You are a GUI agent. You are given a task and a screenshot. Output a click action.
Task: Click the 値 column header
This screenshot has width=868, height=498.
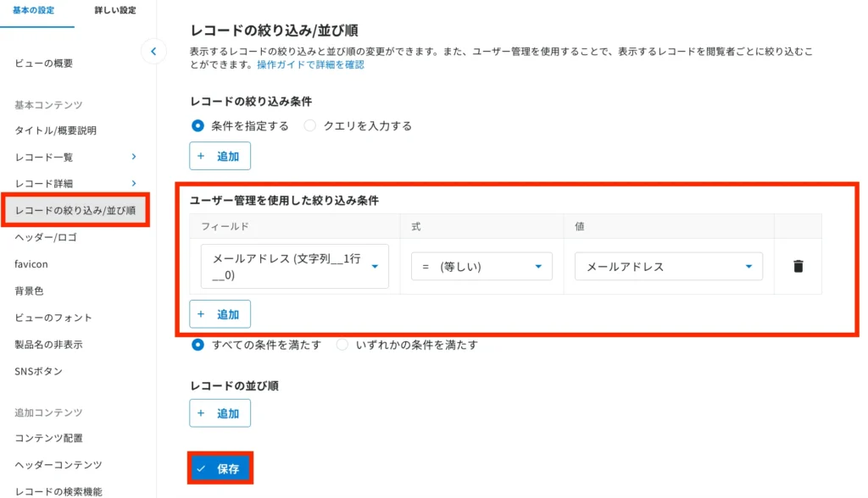pyautogui.click(x=580, y=226)
